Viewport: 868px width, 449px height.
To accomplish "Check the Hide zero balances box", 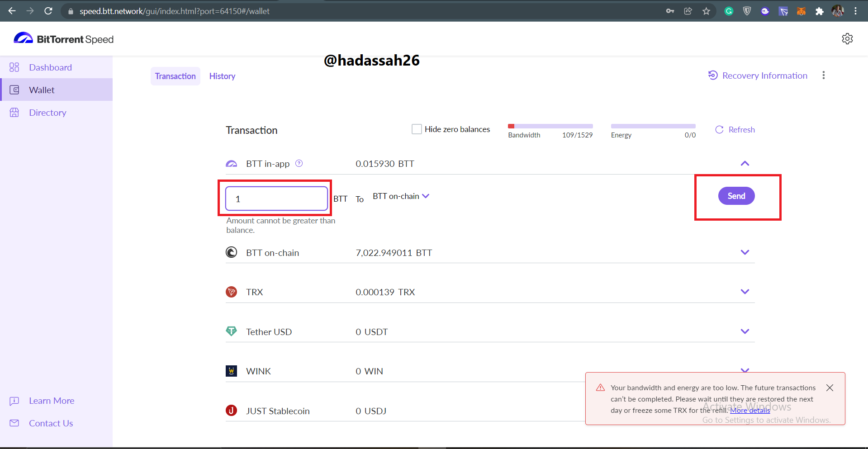I will click(417, 129).
